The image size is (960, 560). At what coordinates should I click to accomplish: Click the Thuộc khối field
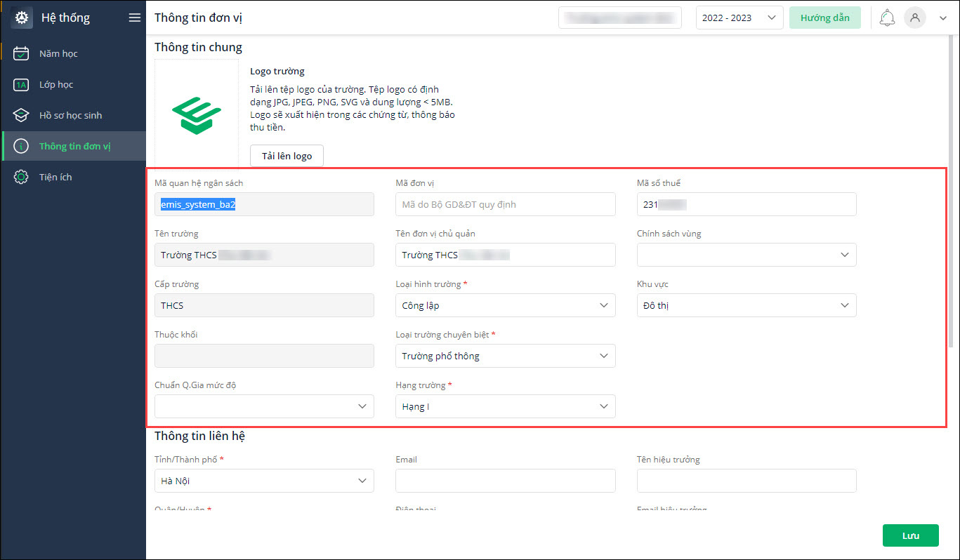(x=264, y=356)
